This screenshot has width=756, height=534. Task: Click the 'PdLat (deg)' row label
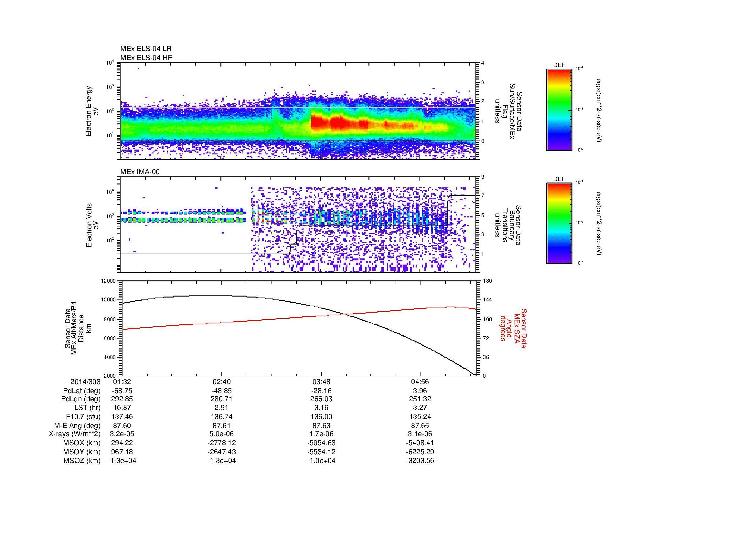(x=82, y=391)
